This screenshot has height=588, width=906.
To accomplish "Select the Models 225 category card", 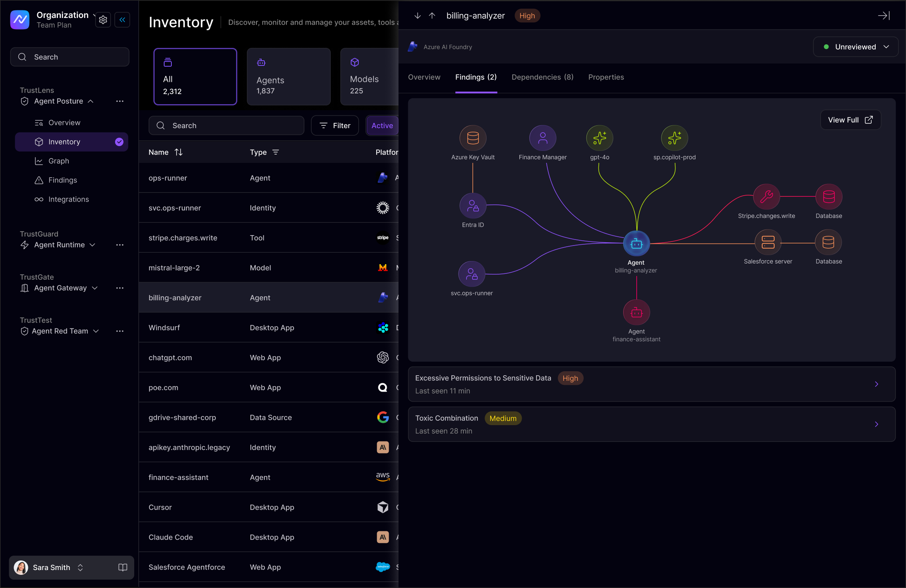I will click(x=370, y=77).
